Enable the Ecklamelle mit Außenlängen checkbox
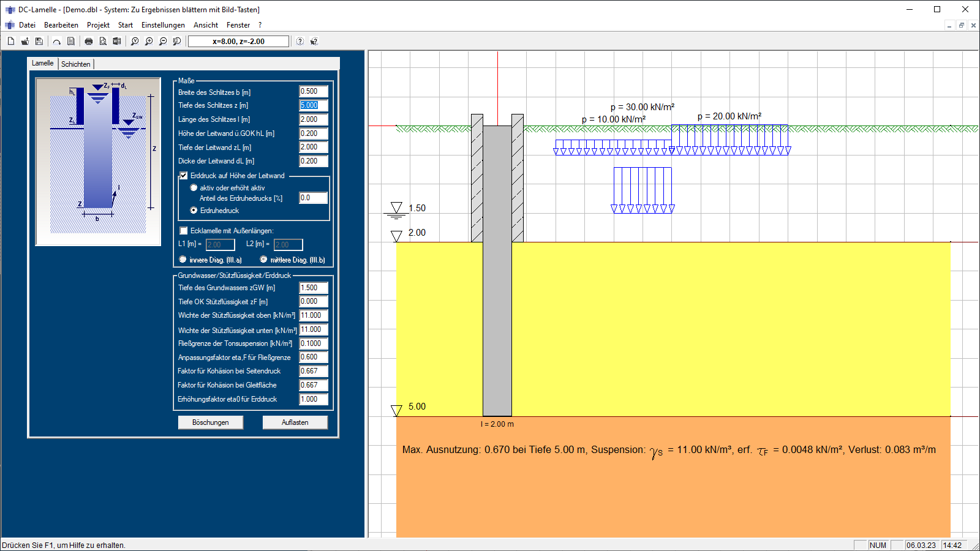The image size is (980, 551). pyautogui.click(x=184, y=231)
